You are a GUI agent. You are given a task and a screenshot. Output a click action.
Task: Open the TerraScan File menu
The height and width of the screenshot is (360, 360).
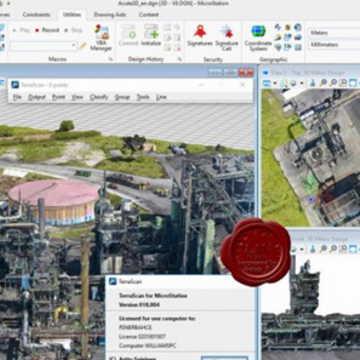(17, 97)
